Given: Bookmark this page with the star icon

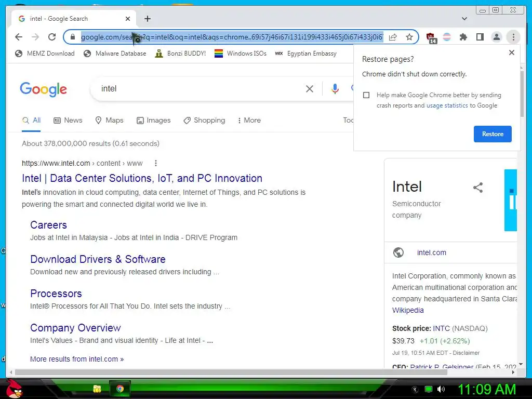Looking at the screenshot, I should pos(409,37).
